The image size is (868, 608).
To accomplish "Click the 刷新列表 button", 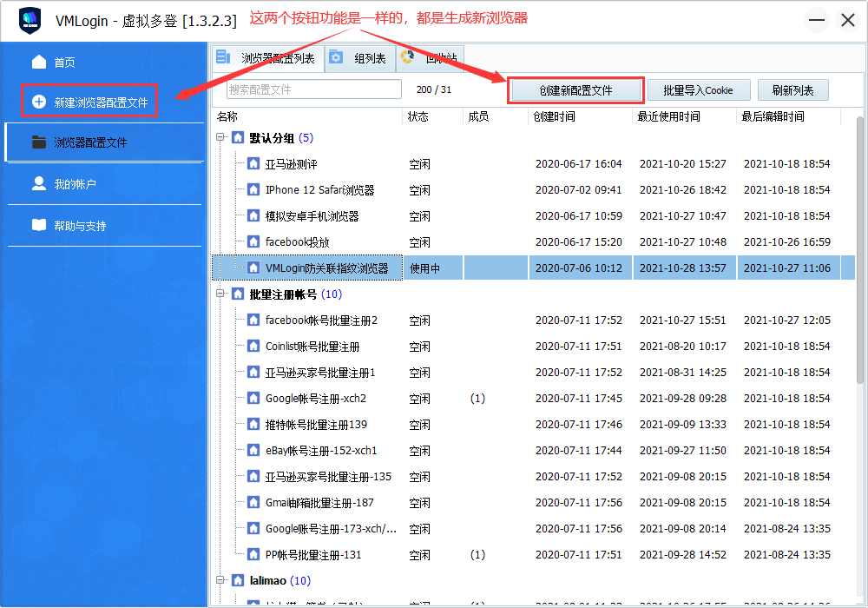I will 792,90.
